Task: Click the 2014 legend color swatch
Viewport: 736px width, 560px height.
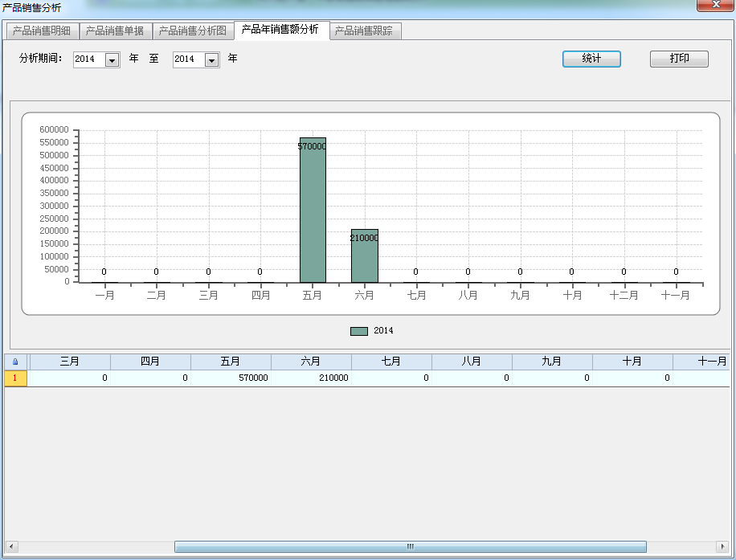Action: (359, 331)
